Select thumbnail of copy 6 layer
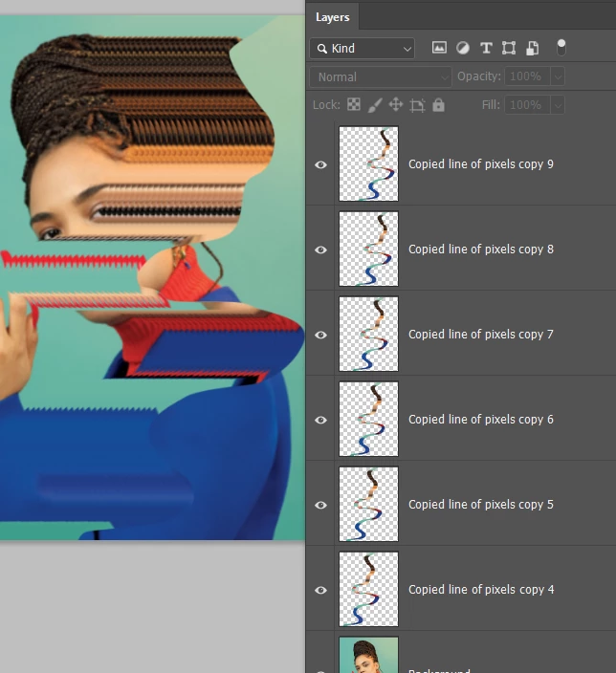Screen dimensions: 616x673 (x=368, y=419)
